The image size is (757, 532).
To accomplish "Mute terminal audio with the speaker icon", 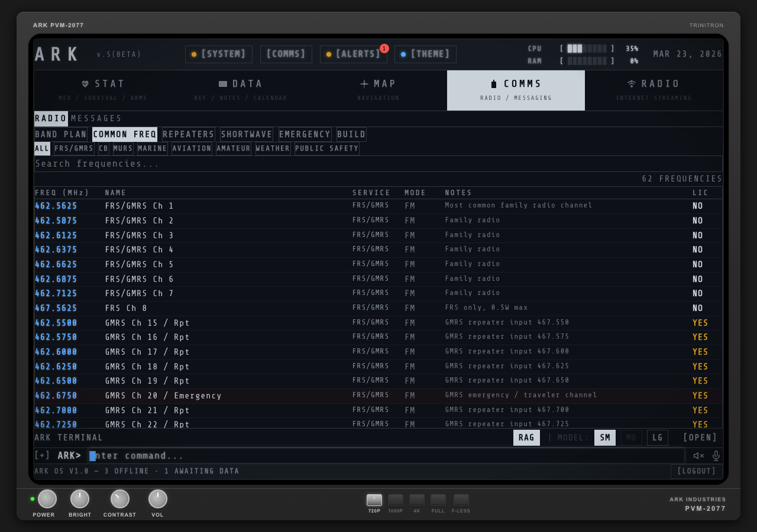I will 698,456.
